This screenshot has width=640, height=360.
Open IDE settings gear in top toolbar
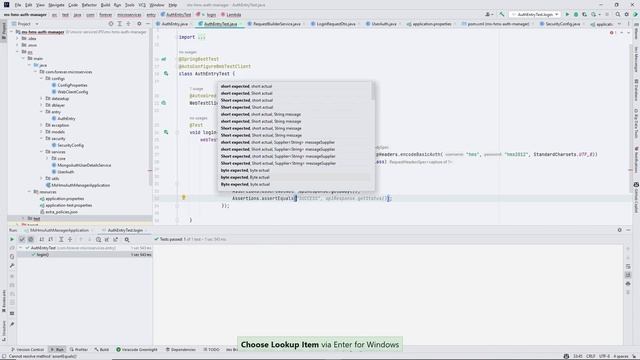click(x=627, y=14)
